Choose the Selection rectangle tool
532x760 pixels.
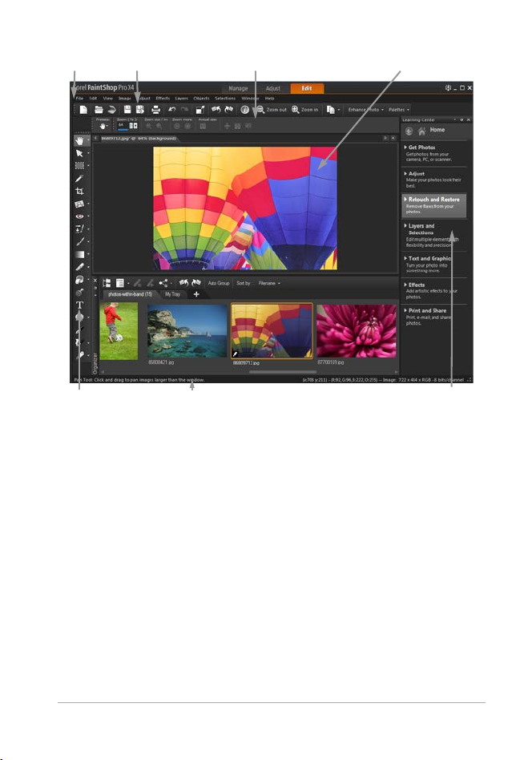[x=79, y=166]
